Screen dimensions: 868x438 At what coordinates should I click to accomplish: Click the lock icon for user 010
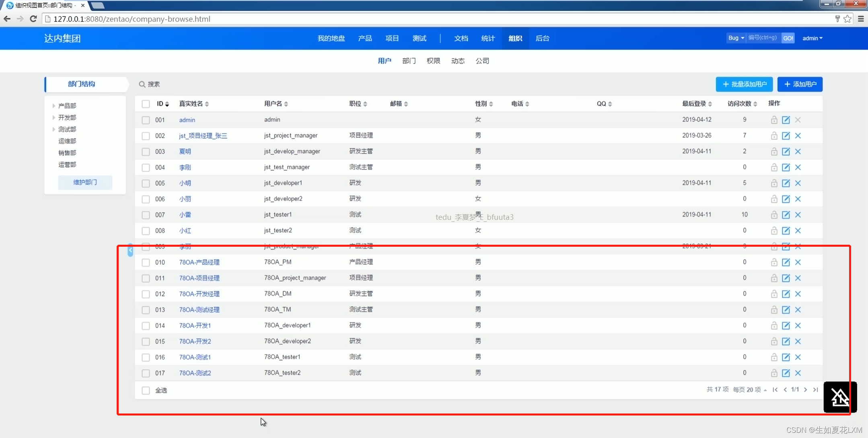click(x=774, y=262)
